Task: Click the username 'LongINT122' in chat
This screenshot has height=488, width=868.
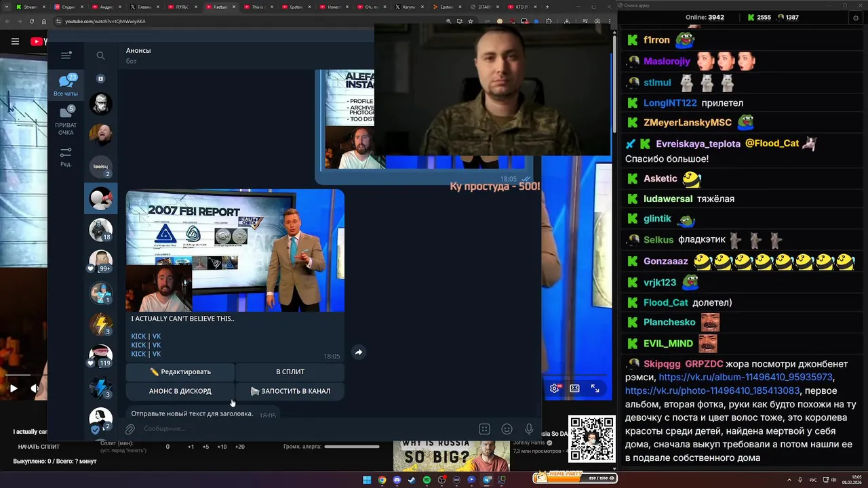Action: (x=670, y=103)
